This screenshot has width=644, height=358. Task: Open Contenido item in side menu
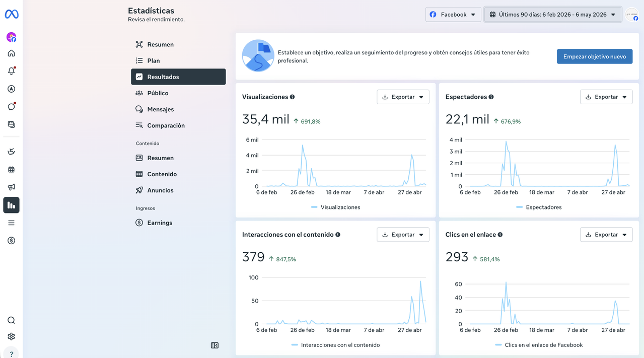(178, 174)
